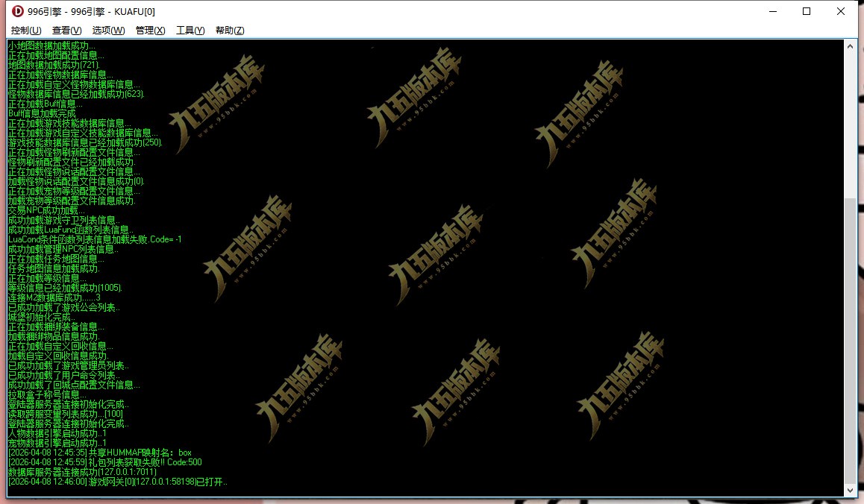
Task: Click the 12:45:35 共享HUMMAP映射名 box line
Action: point(100,453)
